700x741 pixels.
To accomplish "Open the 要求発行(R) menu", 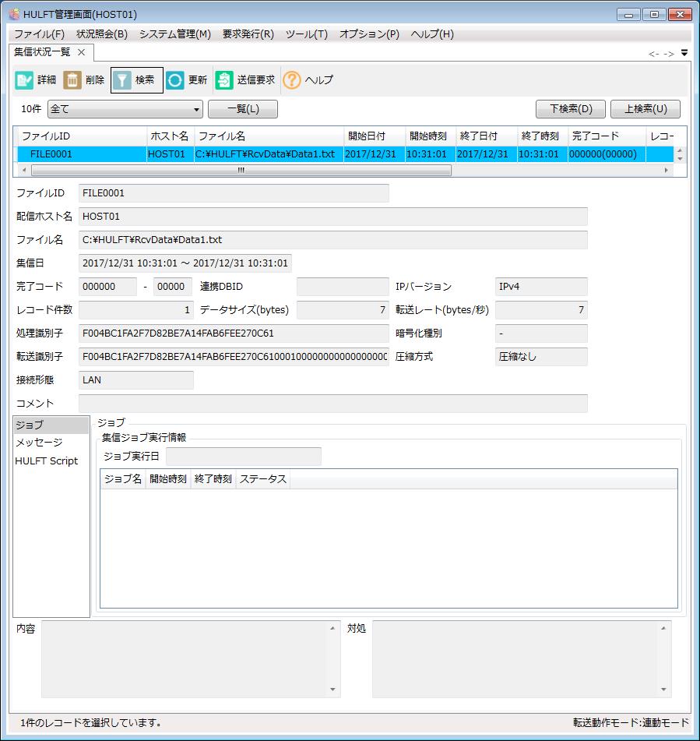I will 248,34.
